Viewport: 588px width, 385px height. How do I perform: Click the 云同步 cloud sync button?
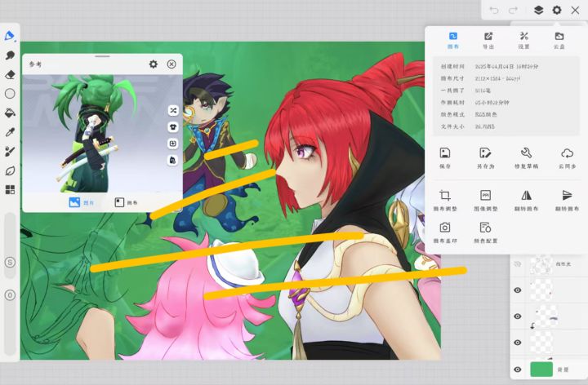(567, 157)
